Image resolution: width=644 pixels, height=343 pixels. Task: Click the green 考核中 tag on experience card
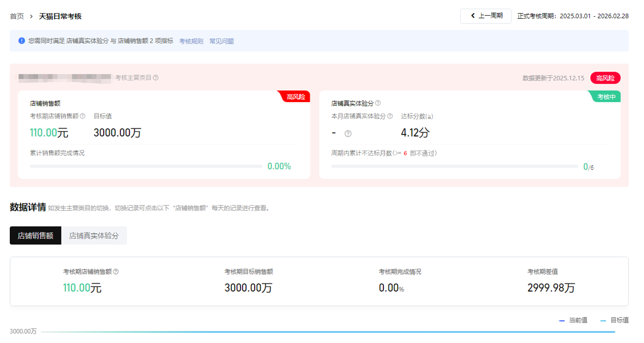[x=606, y=97]
